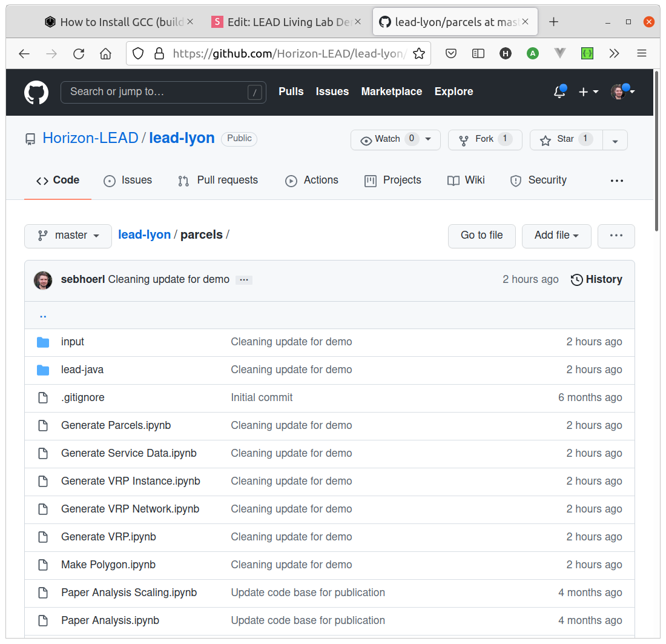Open Initial commit message link
Screen dimensions: 666x644
(262, 397)
